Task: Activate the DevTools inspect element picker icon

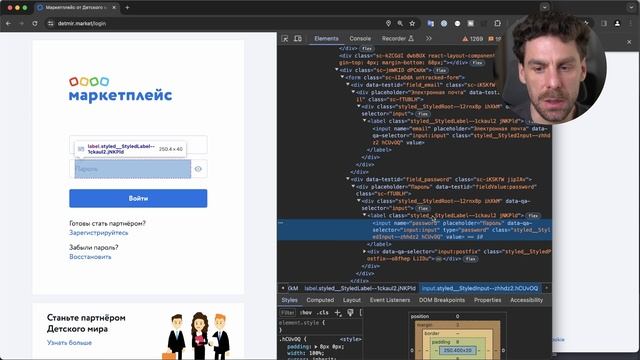Action: [285, 38]
